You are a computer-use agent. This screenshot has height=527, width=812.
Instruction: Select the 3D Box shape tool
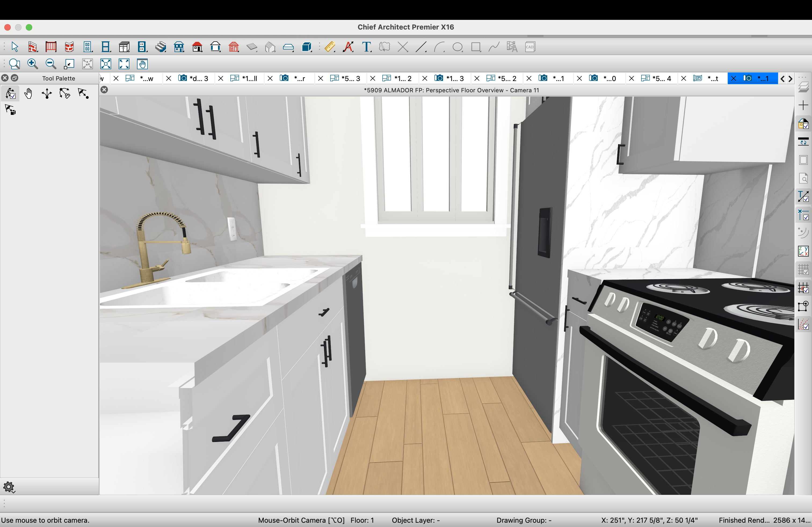(x=307, y=47)
